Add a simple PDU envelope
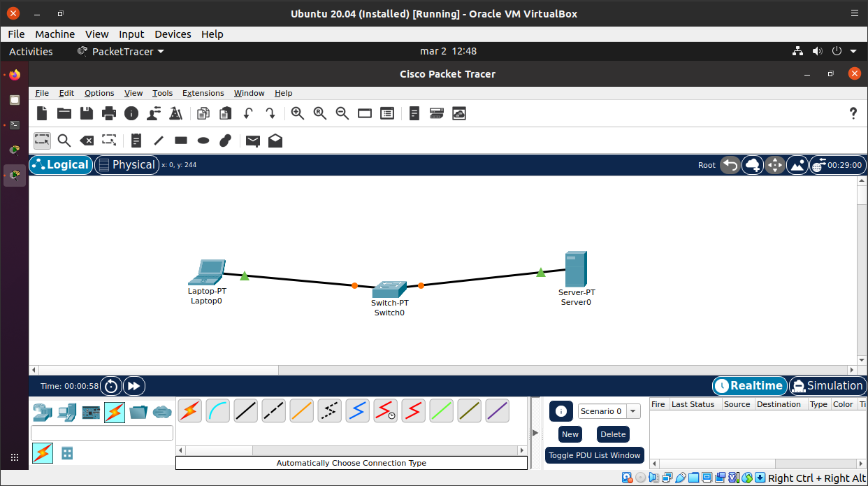868x486 pixels. [253, 141]
